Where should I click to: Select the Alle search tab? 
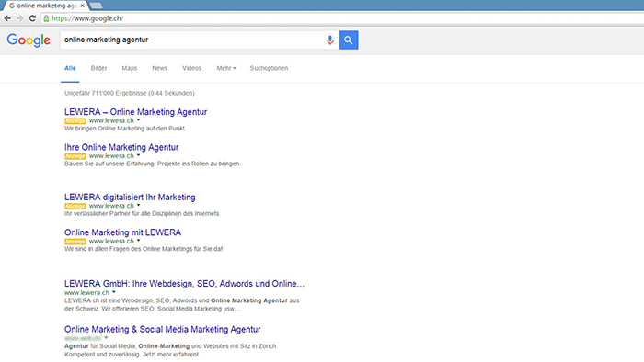point(70,68)
